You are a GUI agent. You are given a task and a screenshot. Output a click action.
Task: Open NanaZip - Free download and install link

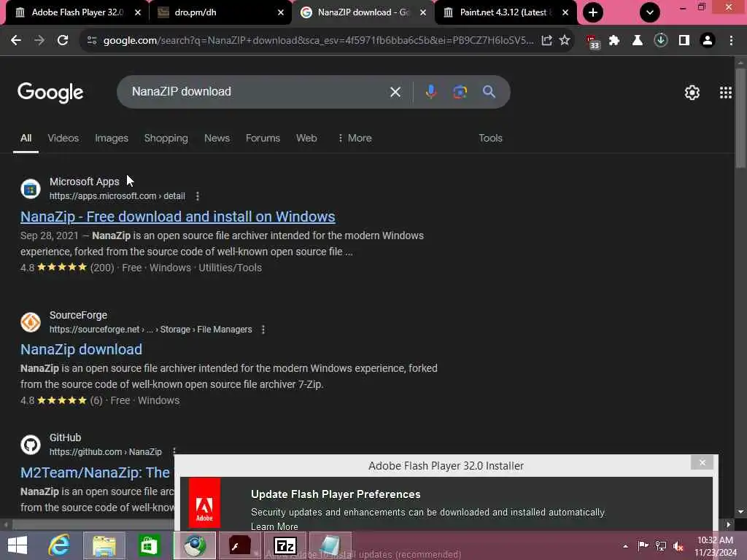coord(178,217)
